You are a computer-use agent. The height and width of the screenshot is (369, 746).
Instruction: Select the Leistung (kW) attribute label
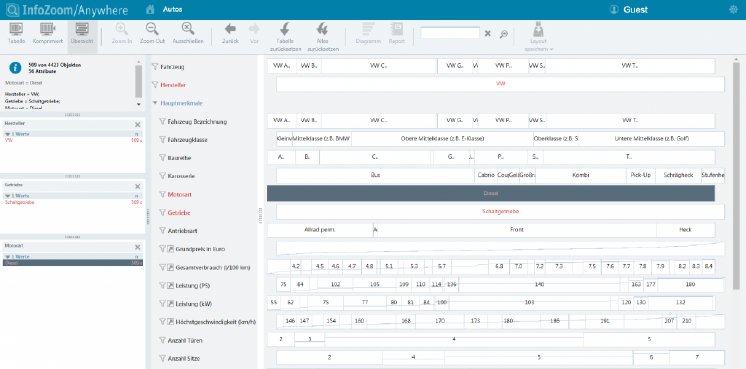tap(193, 304)
